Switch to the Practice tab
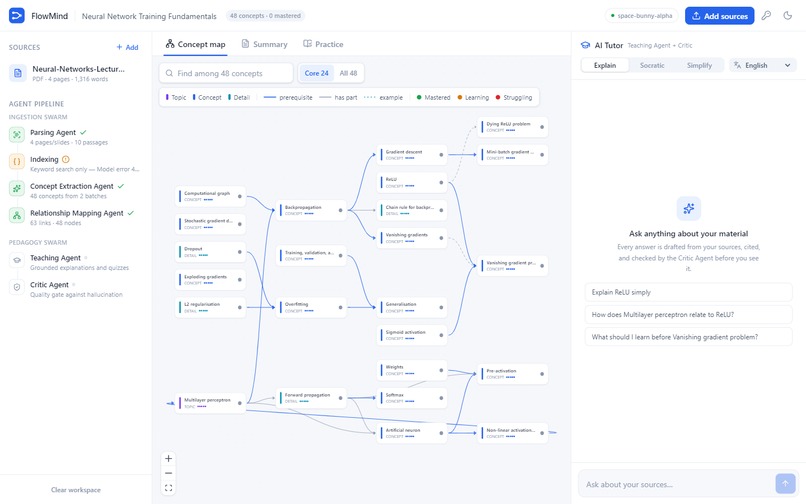The image size is (806, 504). [x=323, y=44]
